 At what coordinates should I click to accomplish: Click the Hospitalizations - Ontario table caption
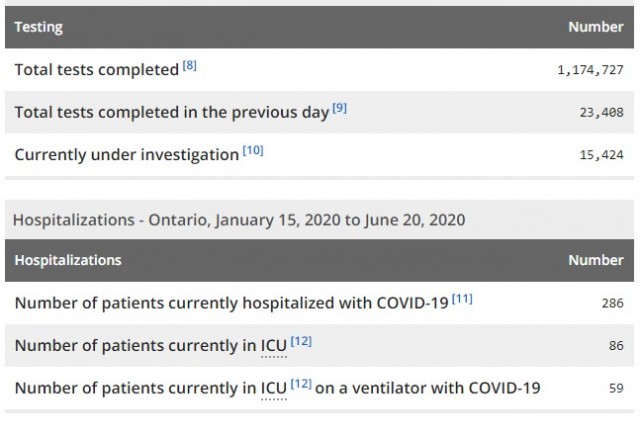coord(239,220)
